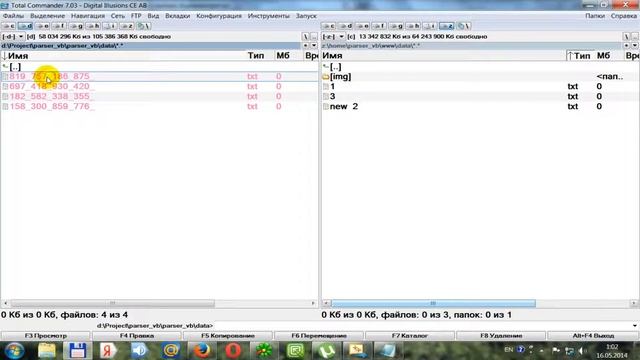Image resolution: width=640 pixels, height=360 pixels.
Task: Open network neighborhood button in right drive bar
Action: 464,26
